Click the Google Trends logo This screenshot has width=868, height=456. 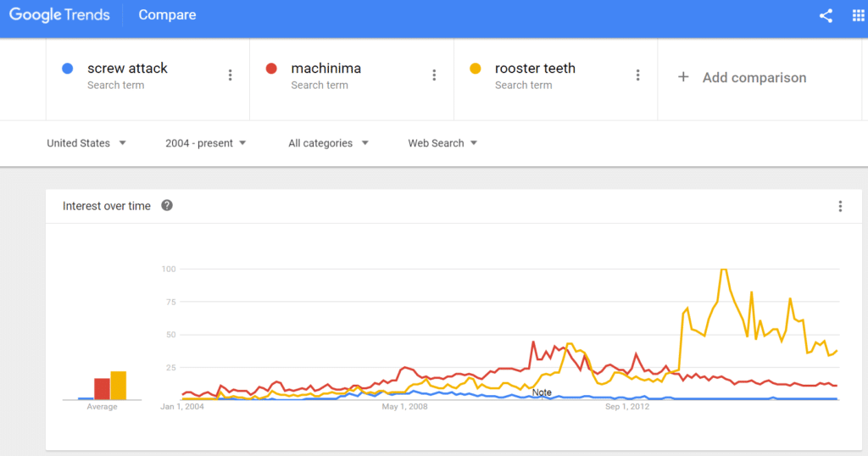(60, 15)
